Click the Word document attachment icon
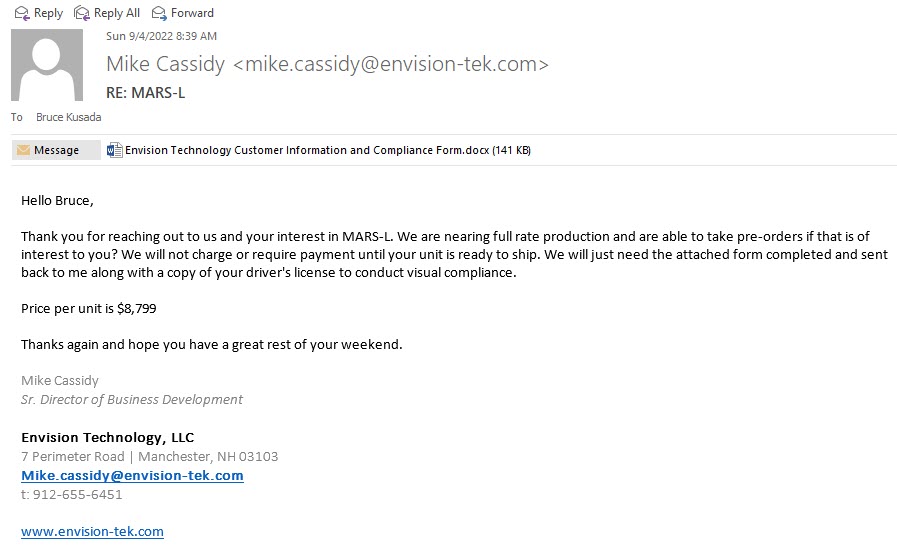Viewport: 897px width, 550px height. [x=114, y=150]
